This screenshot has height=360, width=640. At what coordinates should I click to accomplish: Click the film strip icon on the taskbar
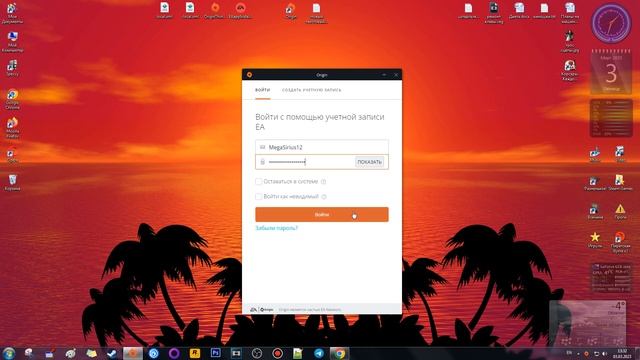(236, 353)
